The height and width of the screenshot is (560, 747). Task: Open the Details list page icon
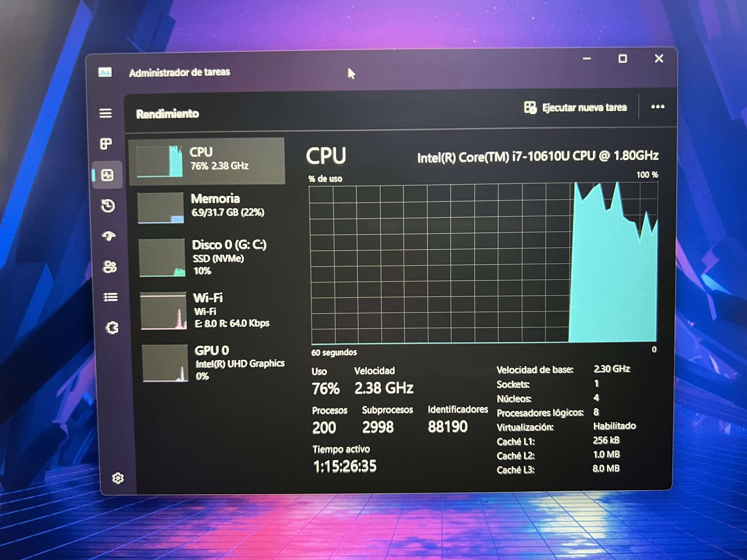[x=110, y=297]
